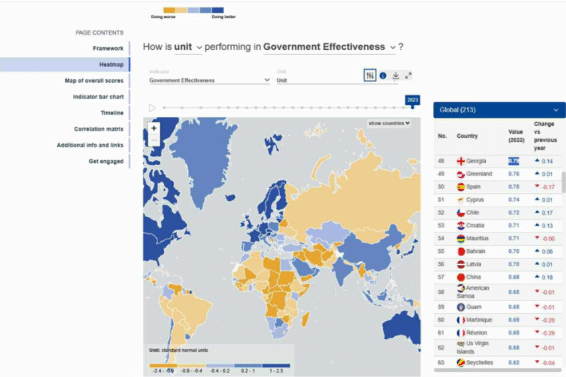566x377 pixels.
Task: Click the 0.2 - 1 legend swatch
Action: 248,365
